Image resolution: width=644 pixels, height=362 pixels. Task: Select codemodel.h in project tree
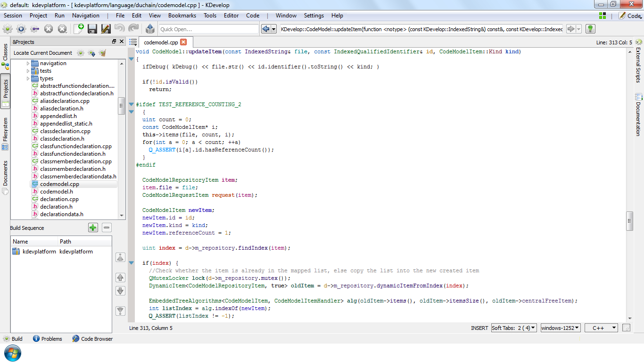point(57,192)
